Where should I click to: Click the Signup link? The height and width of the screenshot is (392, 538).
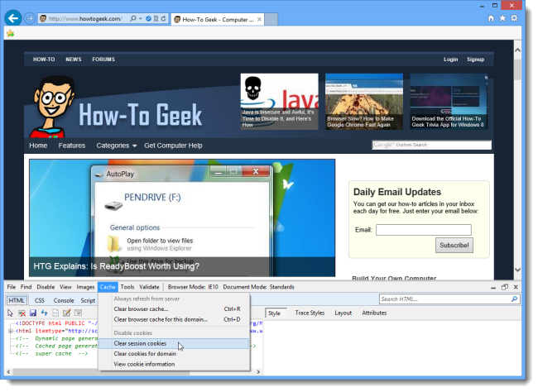click(x=475, y=60)
